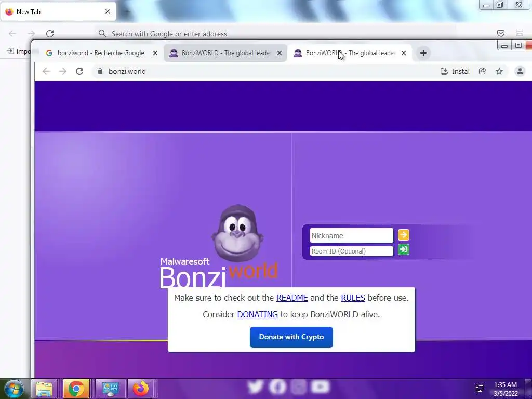Click the Nickname input field

point(352,235)
